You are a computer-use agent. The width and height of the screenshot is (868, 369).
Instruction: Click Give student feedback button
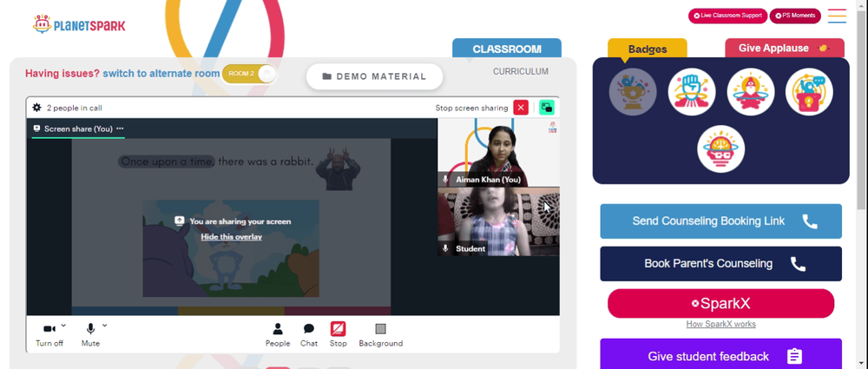720,354
